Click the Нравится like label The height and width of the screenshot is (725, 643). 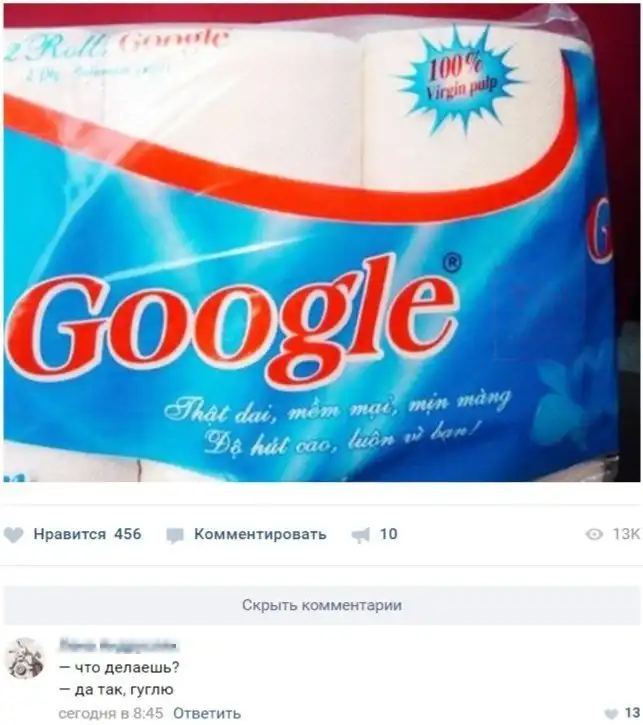tap(70, 534)
